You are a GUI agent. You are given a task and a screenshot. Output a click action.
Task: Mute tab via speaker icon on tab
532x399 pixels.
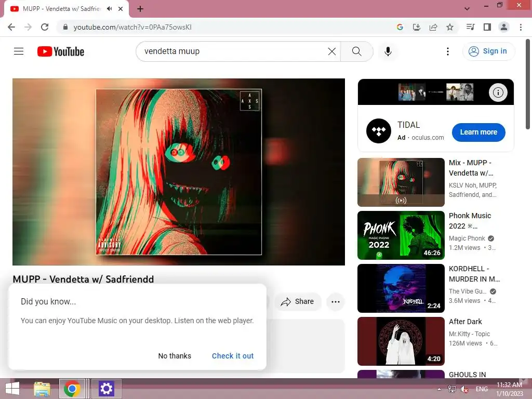point(109,9)
